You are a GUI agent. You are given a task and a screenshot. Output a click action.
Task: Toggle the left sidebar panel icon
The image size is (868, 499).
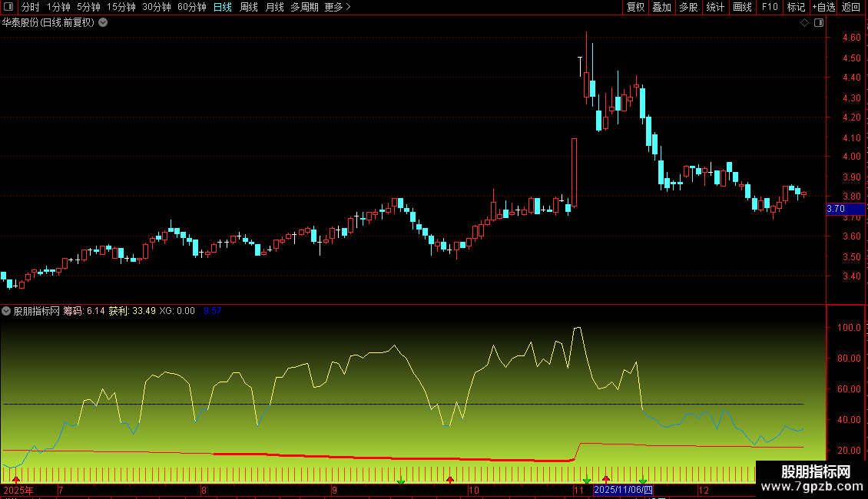point(8,7)
